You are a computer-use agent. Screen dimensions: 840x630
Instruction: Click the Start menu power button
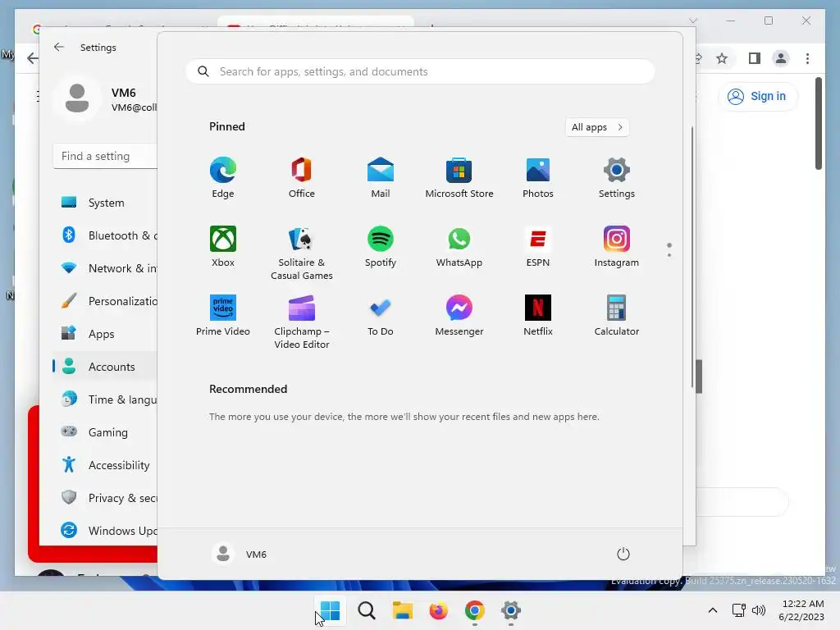pos(623,554)
